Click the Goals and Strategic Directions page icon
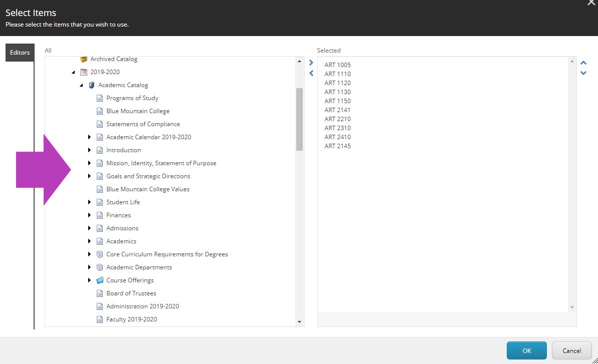 point(100,176)
